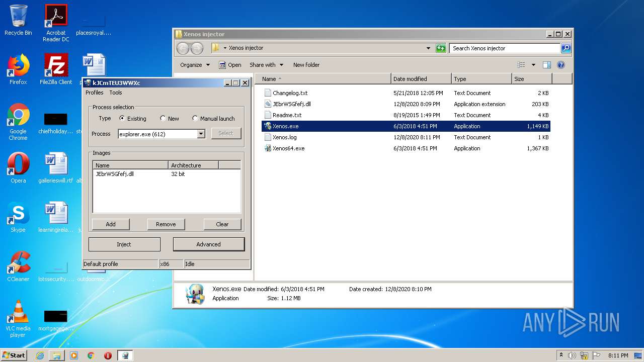Open the Tools menu
644x362 pixels.
tap(116, 93)
